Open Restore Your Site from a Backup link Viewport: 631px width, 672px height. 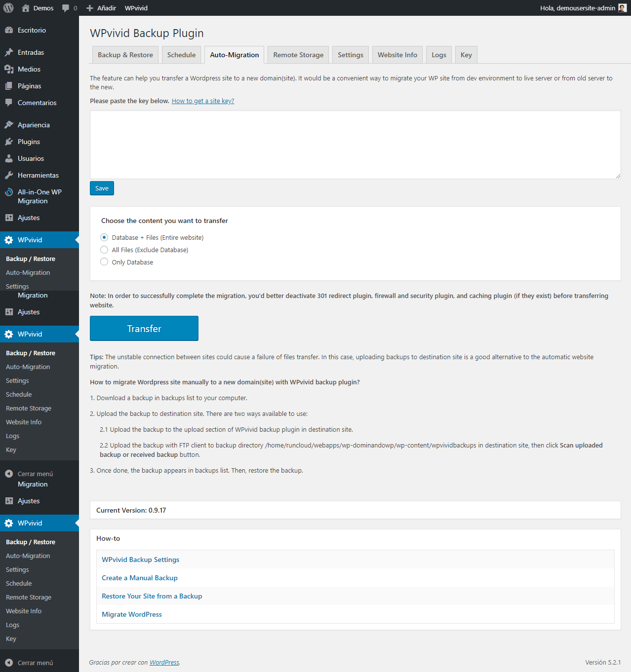click(152, 596)
